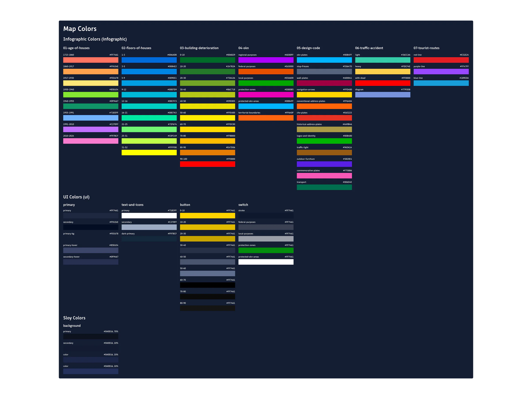Click the #0A0D16, 70% value text
This screenshot has height=399, width=532.
click(111, 331)
